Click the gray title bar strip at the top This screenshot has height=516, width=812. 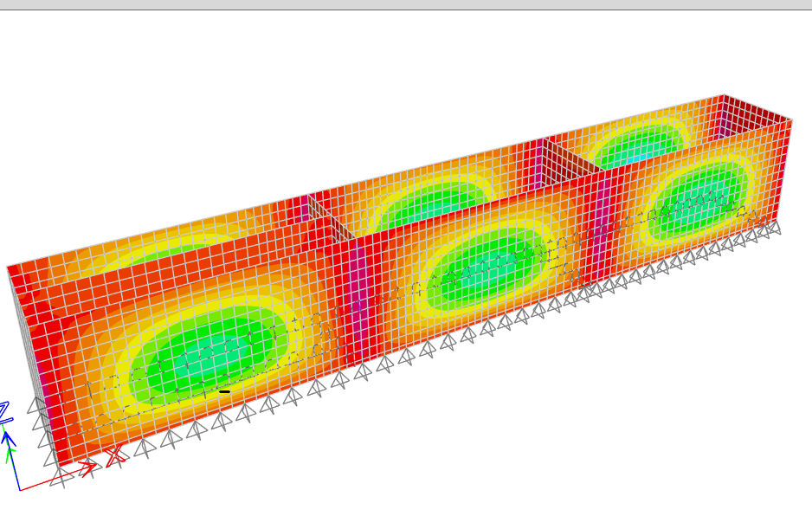coord(406,4)
